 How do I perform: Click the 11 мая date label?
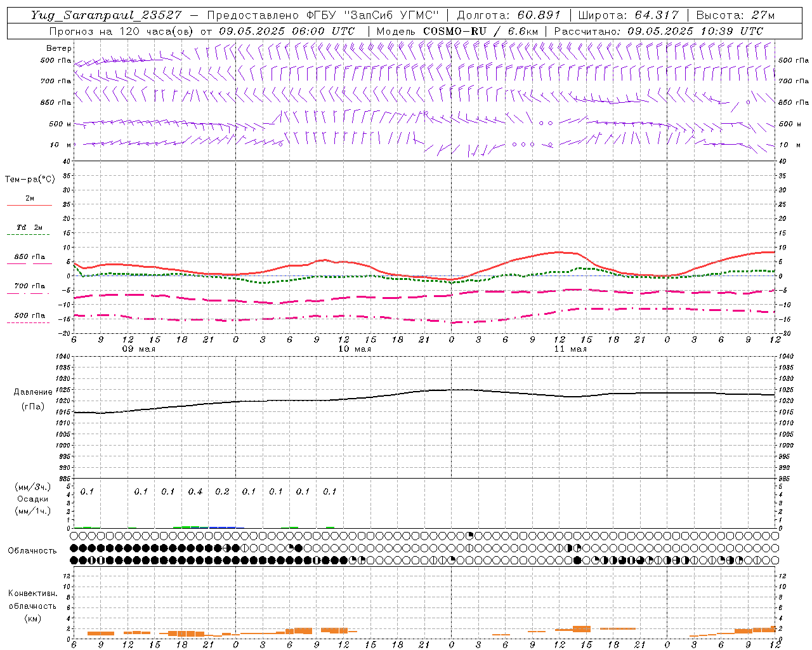pos(570,349)
